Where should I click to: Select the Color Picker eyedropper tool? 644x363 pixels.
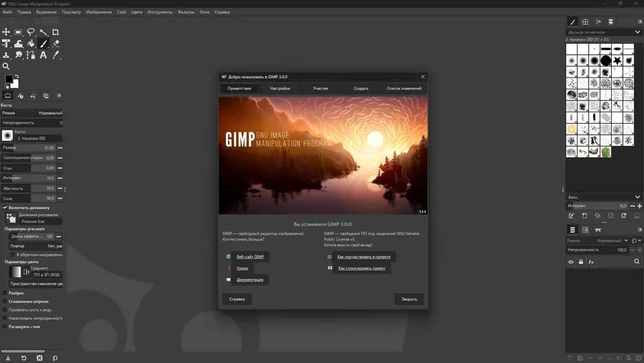tap(55, 55)
